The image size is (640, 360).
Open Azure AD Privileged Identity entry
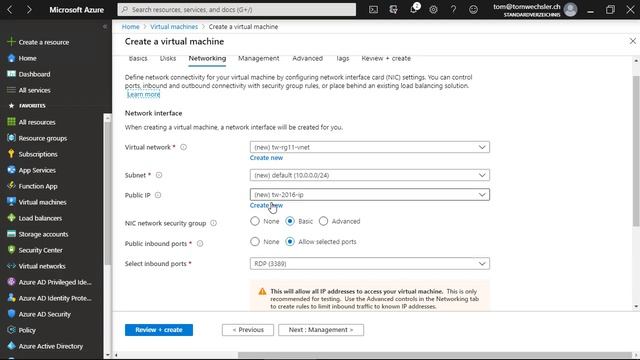(55, 282)
